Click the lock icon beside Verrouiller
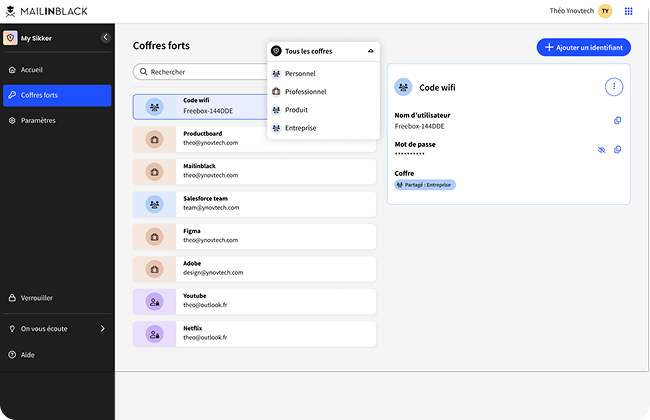The height and width of the screenshot is (420, 650). coord(12,298)
